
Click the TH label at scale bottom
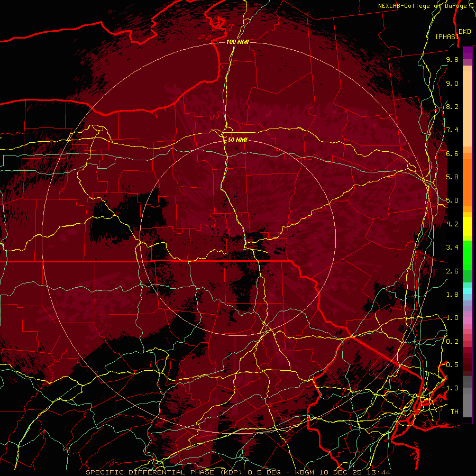point(454,412)
